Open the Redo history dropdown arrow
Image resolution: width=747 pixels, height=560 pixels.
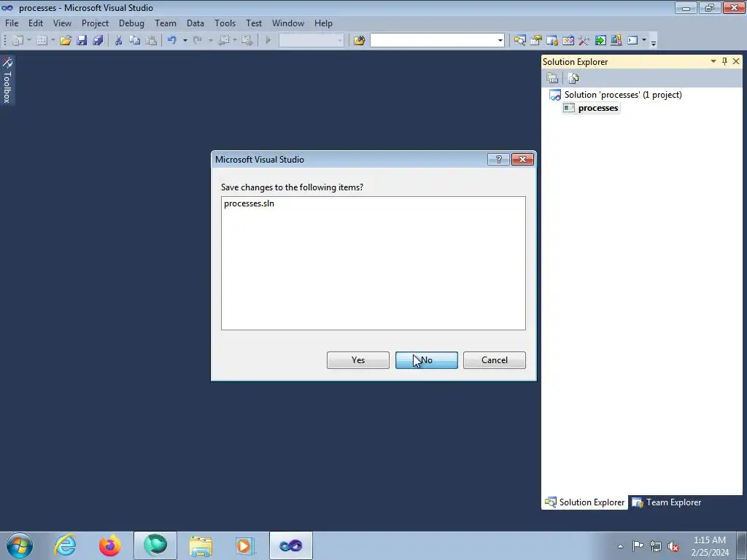[x=211, y=41]
